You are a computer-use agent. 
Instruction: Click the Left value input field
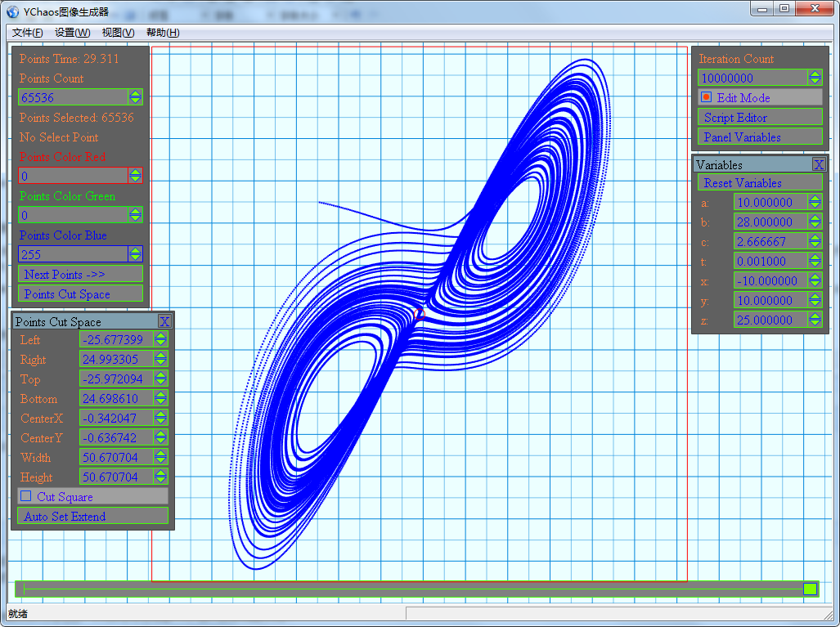[116, 339]
